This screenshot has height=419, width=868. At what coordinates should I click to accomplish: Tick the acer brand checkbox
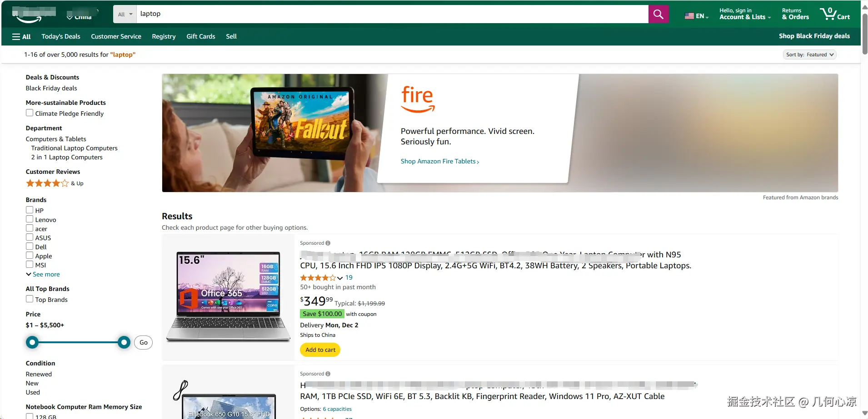pos(30,228)
